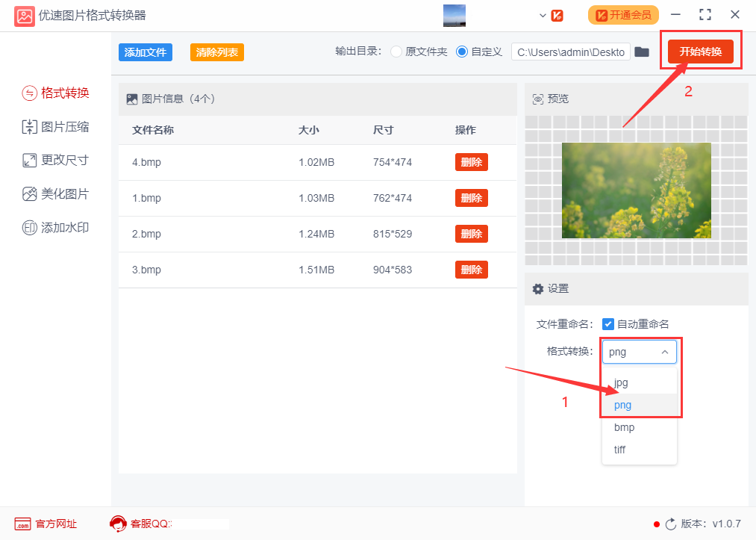
Task: Uncheck the 自动重命名 checkbox
Action: tap(610, 324)
